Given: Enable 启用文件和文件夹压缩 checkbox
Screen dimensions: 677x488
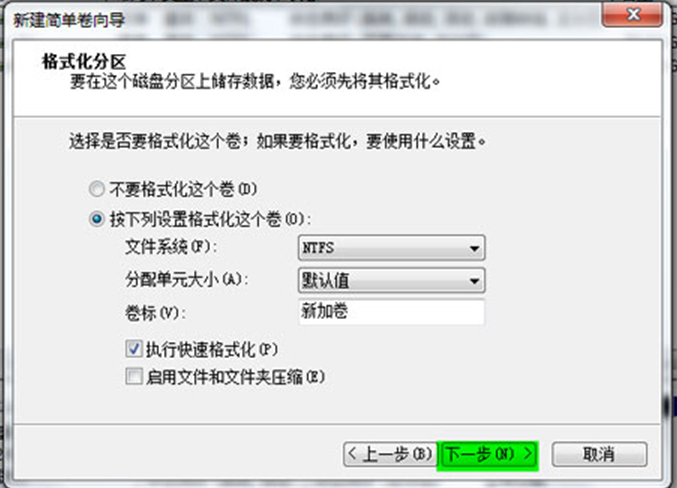Looking at the screenshot, I should coord(134,376).
